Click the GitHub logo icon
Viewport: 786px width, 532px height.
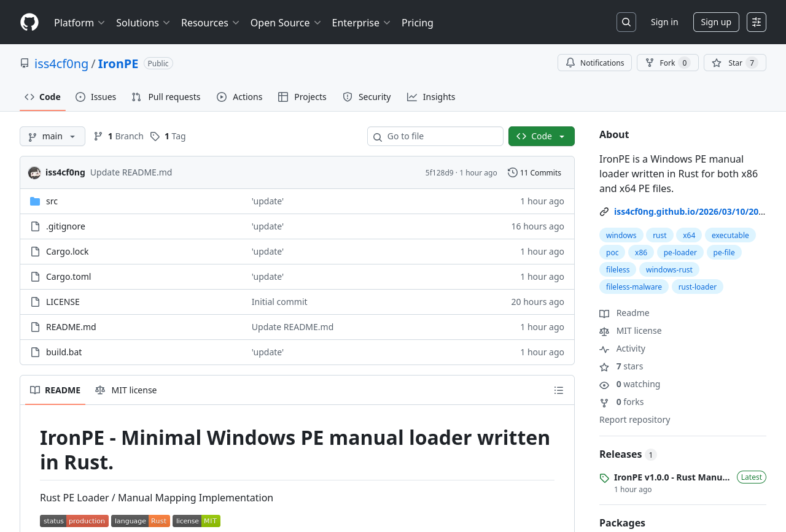point(29,22)
